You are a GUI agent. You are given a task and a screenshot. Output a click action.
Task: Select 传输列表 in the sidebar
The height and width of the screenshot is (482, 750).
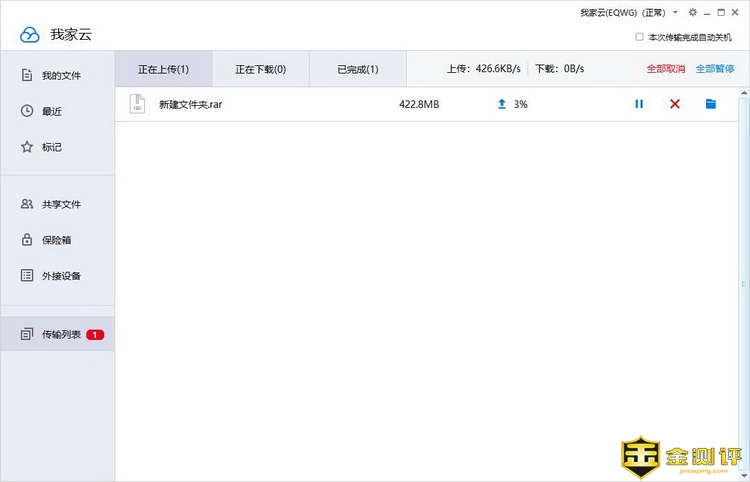(x=60, y=335)
